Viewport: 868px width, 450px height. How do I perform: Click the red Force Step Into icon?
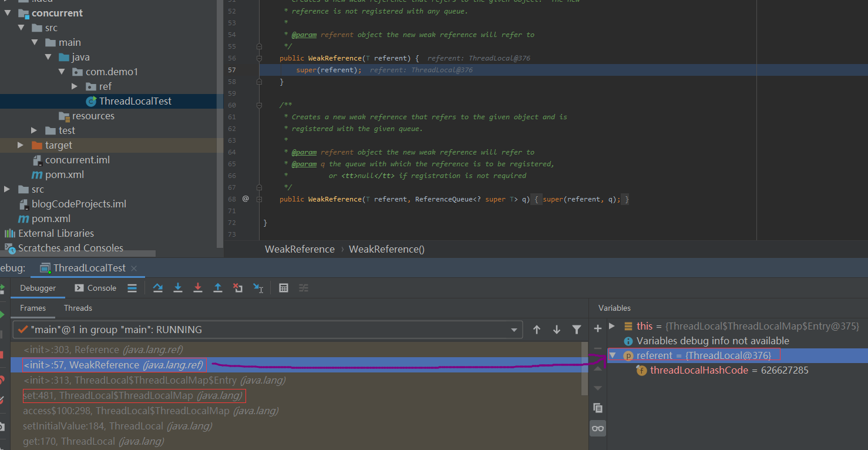198,288
